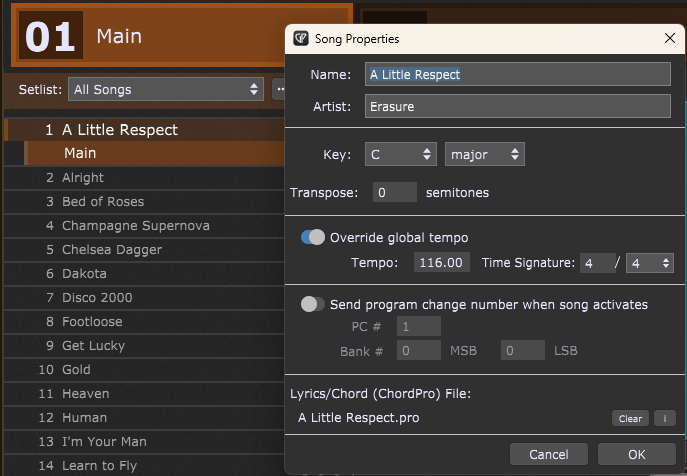The width and height of the screenshot is (687, 476).
Task: Select song 5 Chelsea Dagger
Action: pyautogui.click(x=145, y=250)
